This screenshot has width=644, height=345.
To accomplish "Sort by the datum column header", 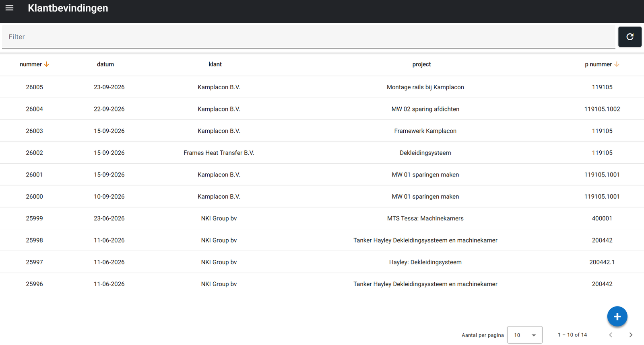I will pos(105,64).
